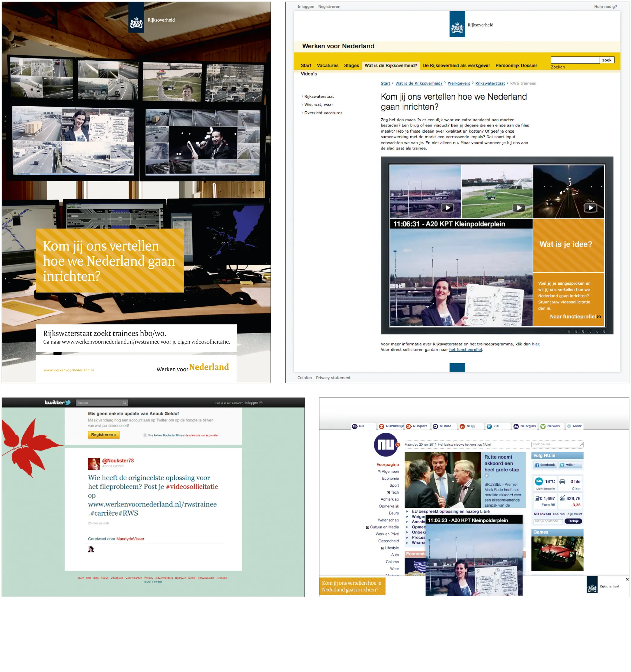The height and width of the screenshot is (672, 631).
Task: Click the het functieprofiel link below the video
Action: pyautogui.click(x=465, y=350)
